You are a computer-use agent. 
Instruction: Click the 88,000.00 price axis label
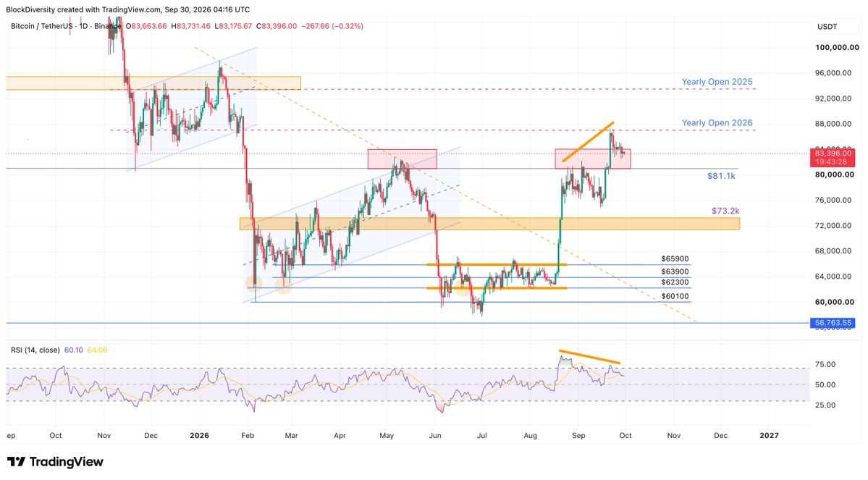coord(833,124)
